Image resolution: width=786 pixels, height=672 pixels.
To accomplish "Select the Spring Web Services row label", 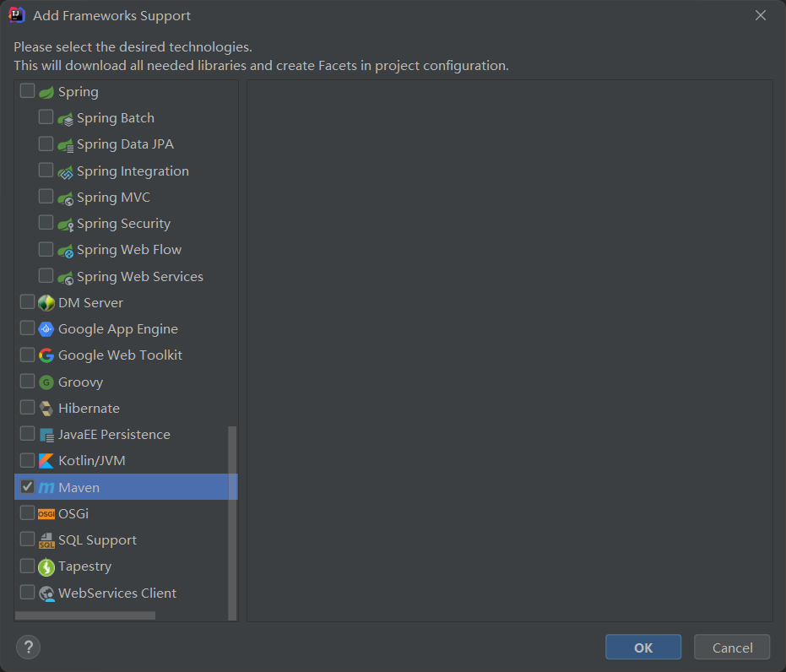I will pyautogui.click(x=140, y=277).
